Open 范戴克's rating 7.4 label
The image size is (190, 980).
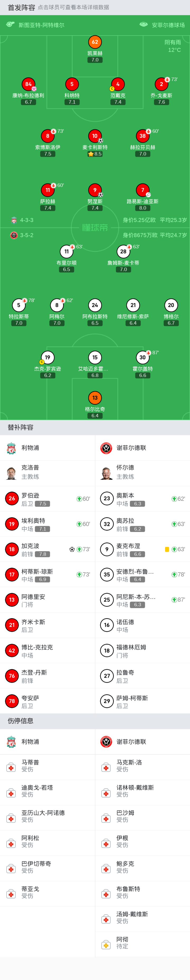118,102
